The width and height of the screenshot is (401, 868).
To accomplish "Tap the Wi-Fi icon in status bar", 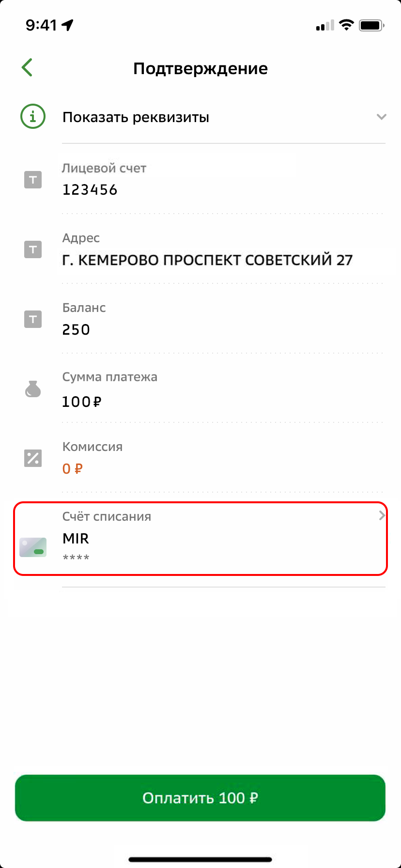I will (346, 25).
